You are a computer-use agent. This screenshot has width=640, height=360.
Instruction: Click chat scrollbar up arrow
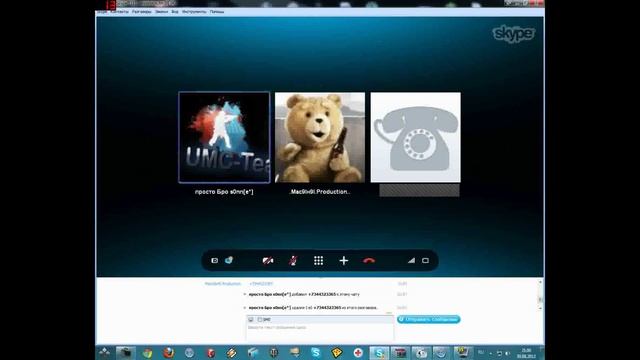coord(540,282)
